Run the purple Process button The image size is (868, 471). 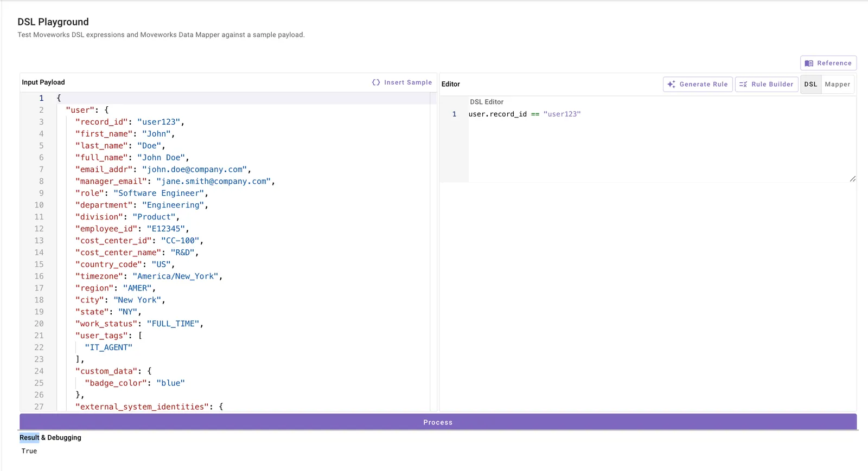(x=438, y=422)
